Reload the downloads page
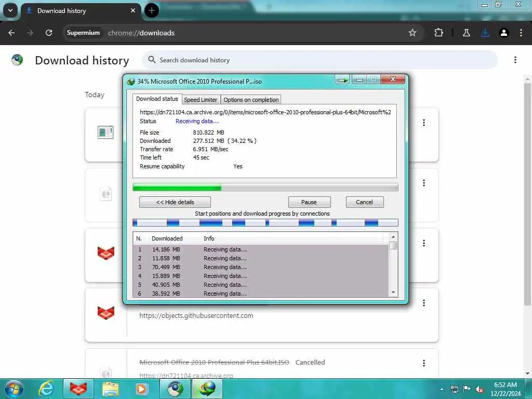 49,33
